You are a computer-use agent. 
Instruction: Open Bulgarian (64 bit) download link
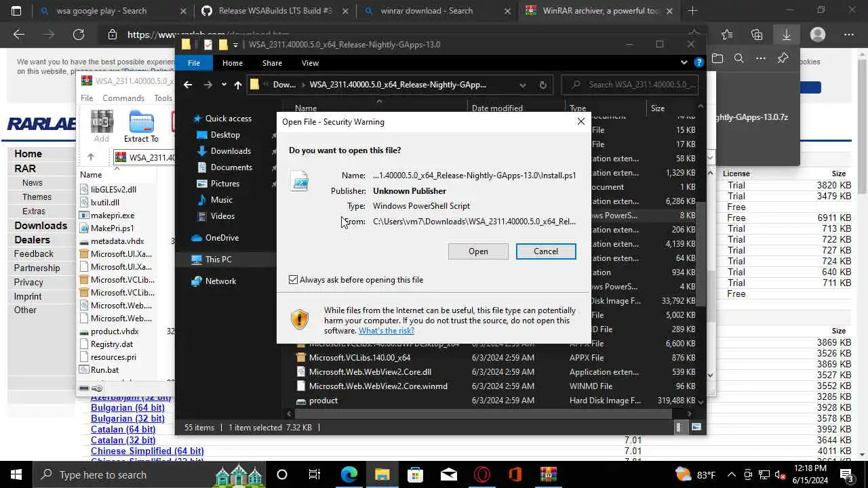127,408
